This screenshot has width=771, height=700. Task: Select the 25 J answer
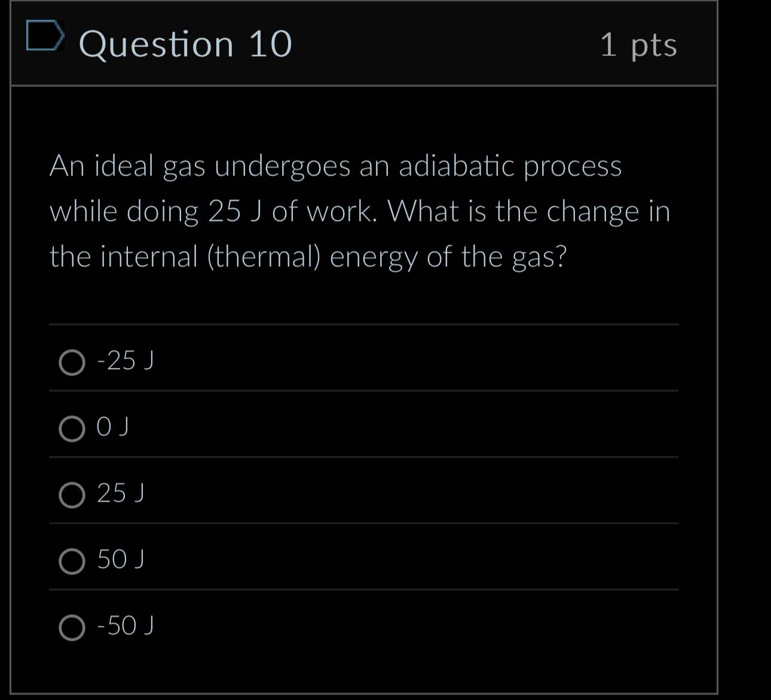coord(72,495)
